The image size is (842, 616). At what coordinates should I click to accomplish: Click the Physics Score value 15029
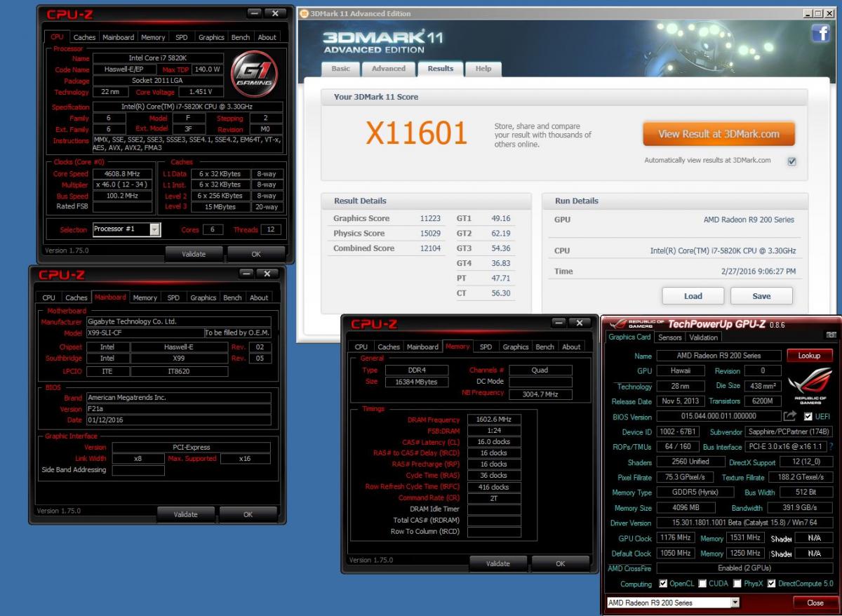pos(429,233)
